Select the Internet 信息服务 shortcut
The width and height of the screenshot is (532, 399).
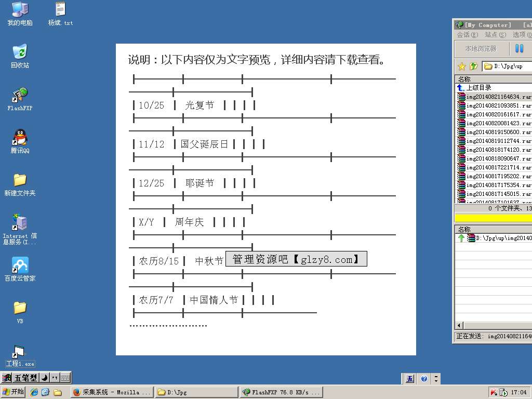pyautogui.click(x=20, y=229)
